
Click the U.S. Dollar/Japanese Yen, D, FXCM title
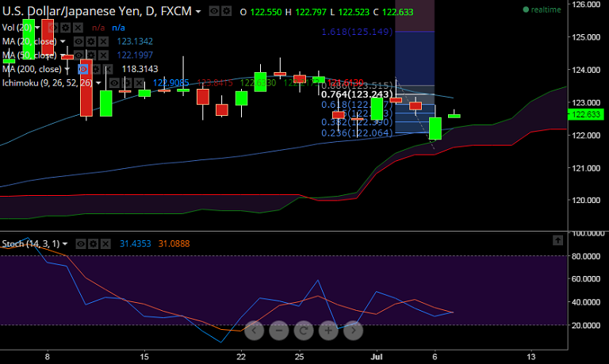(97, 11)
